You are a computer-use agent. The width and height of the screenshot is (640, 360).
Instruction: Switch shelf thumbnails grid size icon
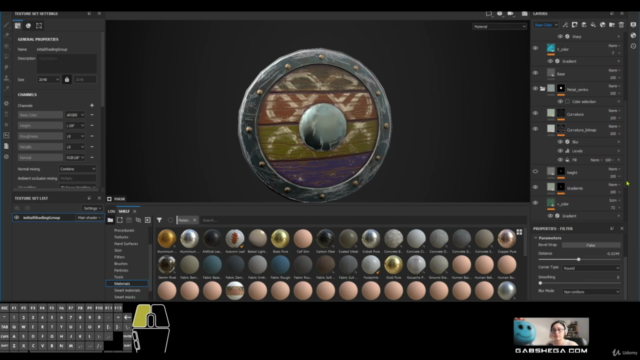519,232
